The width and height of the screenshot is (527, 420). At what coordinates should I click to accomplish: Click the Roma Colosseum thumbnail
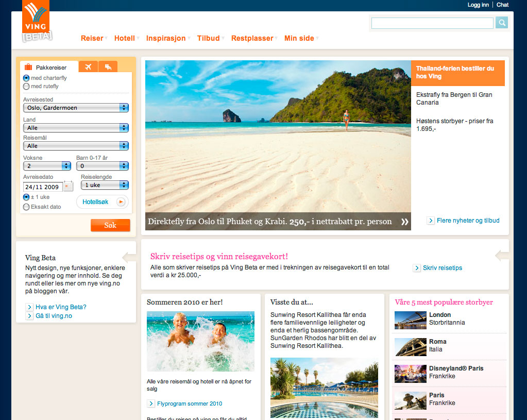tap(411, 347)
